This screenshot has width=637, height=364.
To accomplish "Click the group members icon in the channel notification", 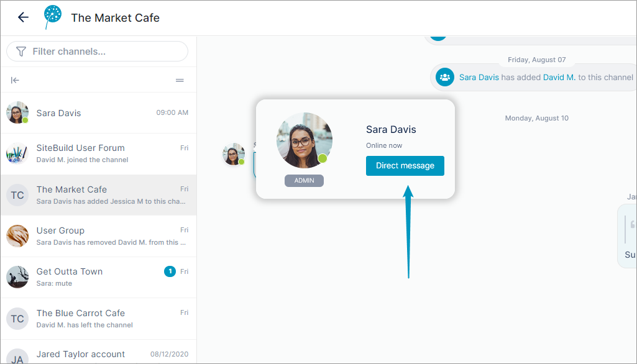I will [445, 77].
